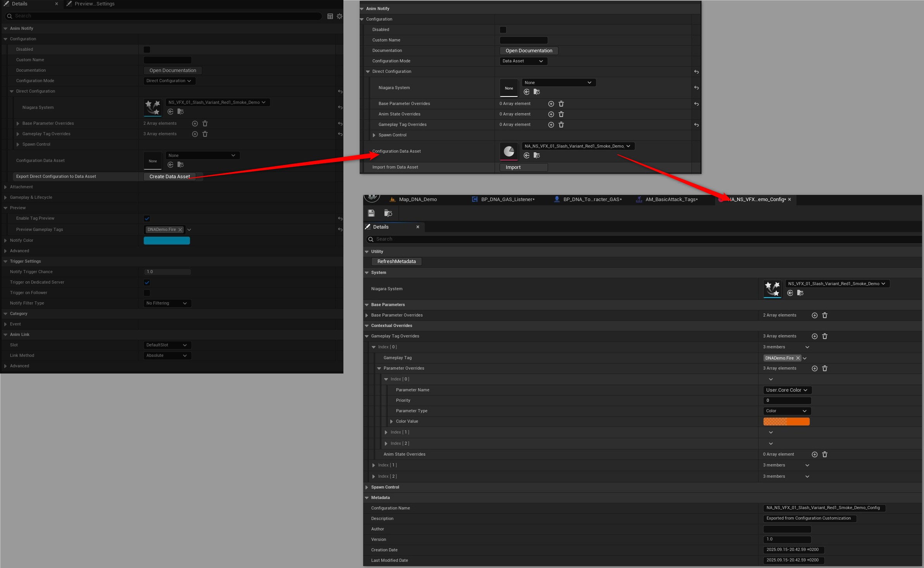924x568 pixels.
Task: Enable the Trigger on Follower checkbox
Action: point(147,293)
